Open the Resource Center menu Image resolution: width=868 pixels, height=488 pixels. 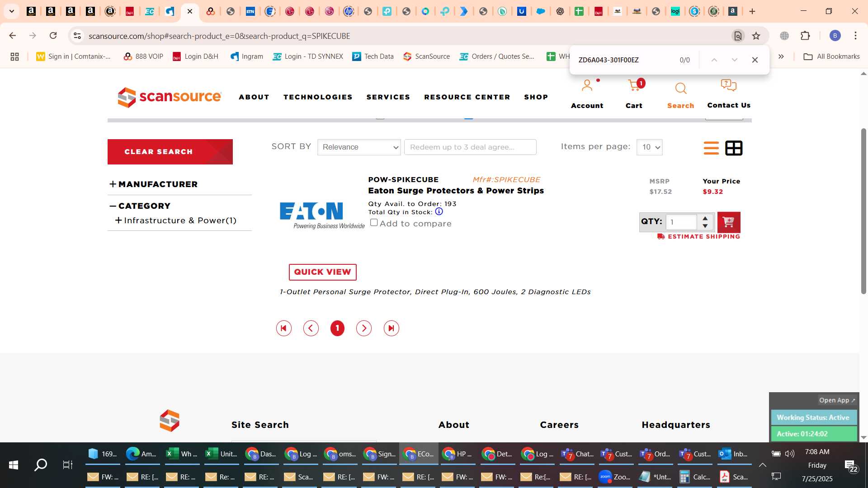467,97
